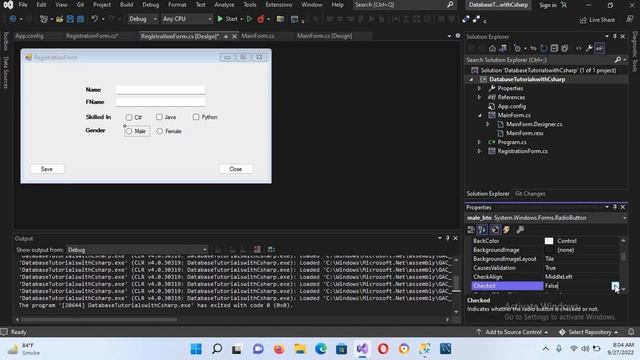
Task: Click the Hot Reload flame icon
Action: [260, 19]
